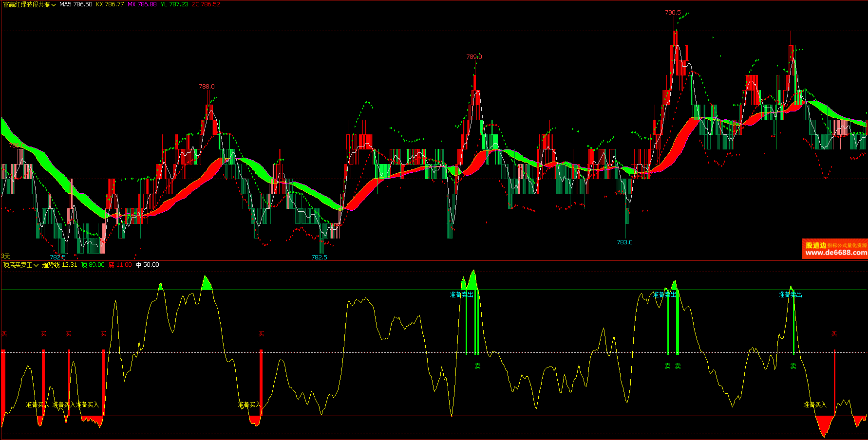Click the rightmost 准备买入 signal label
The image size is (868, 440).
click(814, 405)
